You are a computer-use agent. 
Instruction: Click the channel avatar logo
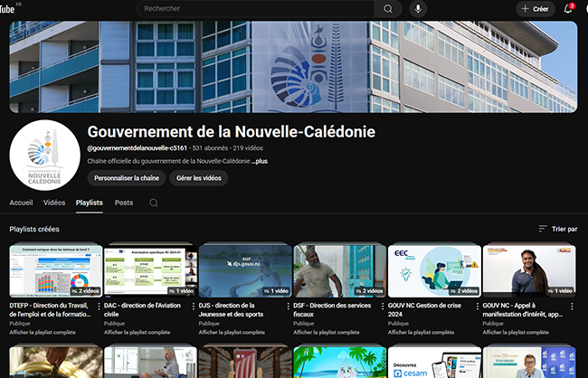[x=44, y=155]
